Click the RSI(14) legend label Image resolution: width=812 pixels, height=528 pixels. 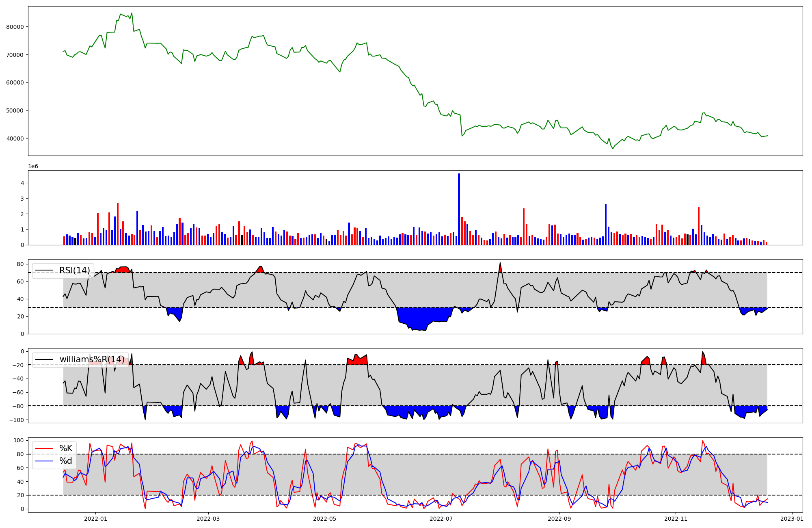(75, 270)
